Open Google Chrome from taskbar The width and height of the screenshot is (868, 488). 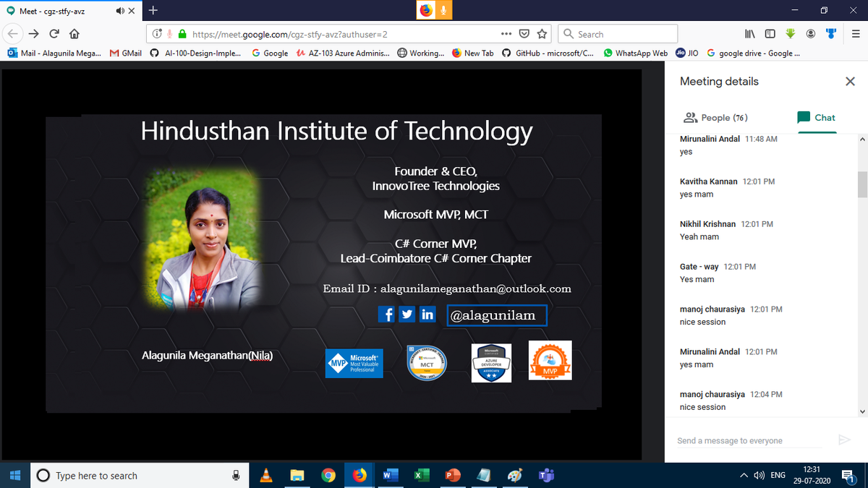click(328, 475)
